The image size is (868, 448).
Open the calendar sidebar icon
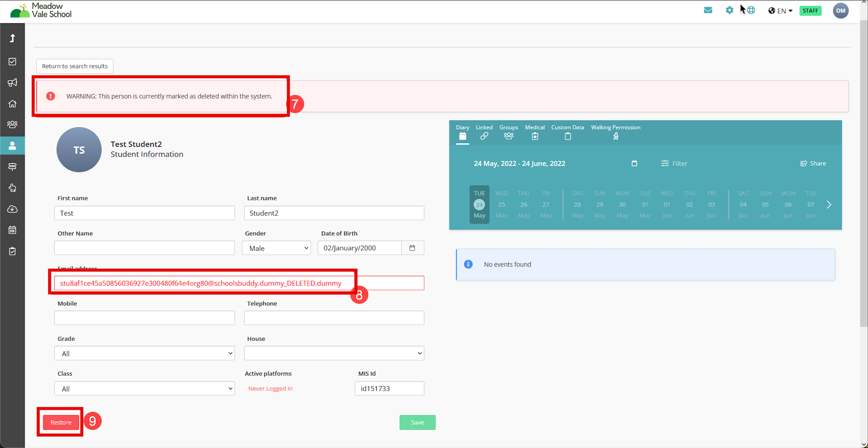pyautogui.click(x=12, y=230)
